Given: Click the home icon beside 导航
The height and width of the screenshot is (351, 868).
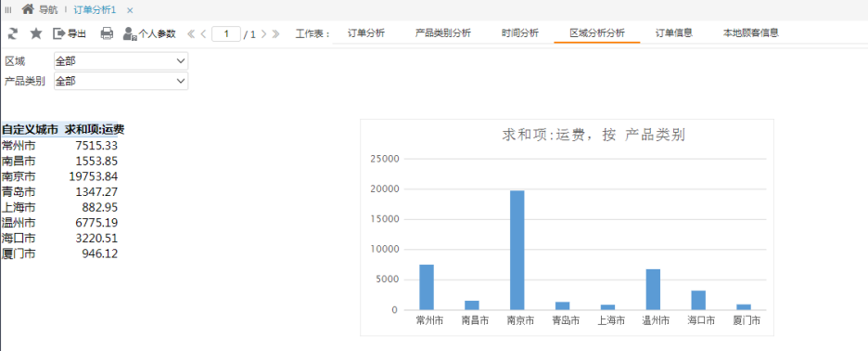Looking at the screenshot, I should pos(28,9).
